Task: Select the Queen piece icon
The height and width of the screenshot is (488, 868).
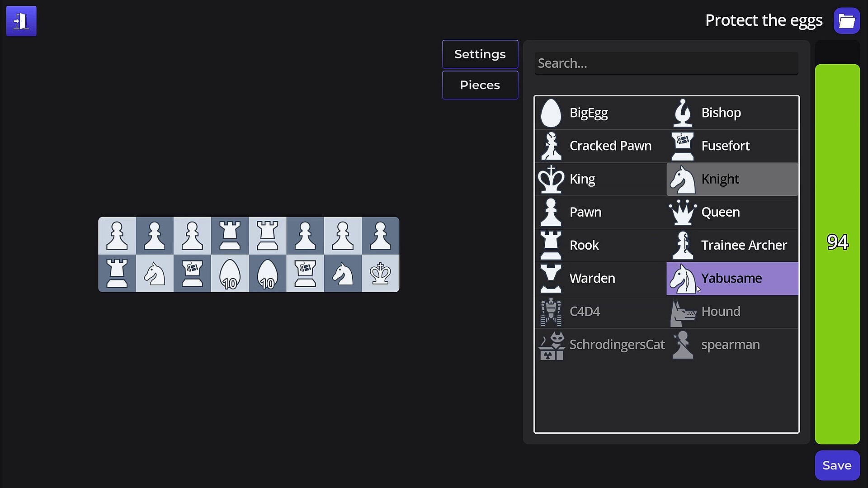Action: coord(683,212)
